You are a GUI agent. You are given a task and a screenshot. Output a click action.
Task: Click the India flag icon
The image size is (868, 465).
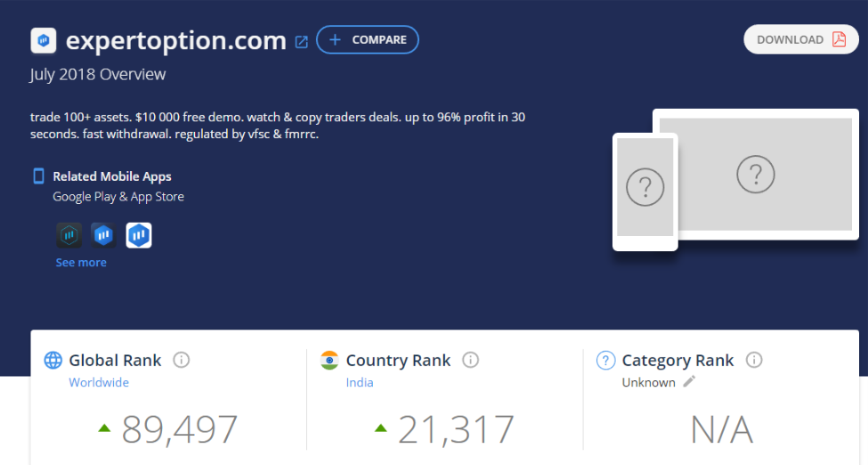329,360
